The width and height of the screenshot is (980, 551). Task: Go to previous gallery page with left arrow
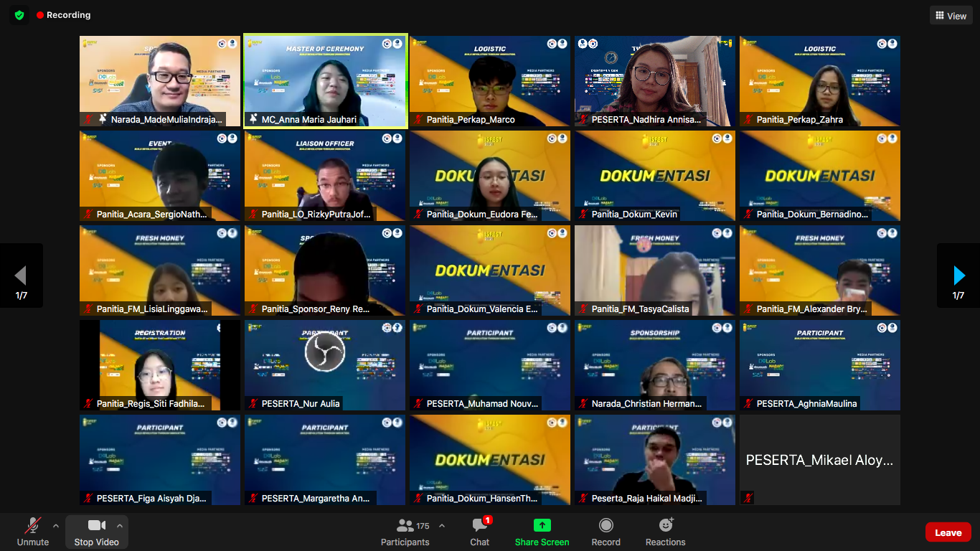click(21, 275)
